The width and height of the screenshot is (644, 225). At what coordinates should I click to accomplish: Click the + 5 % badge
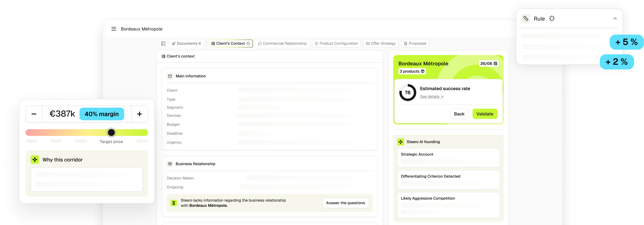[x=627, y=42]
